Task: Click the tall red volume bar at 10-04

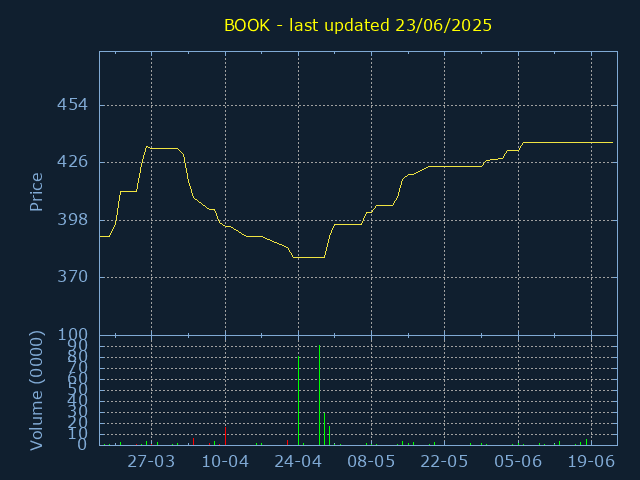Action: click(225, 436)
